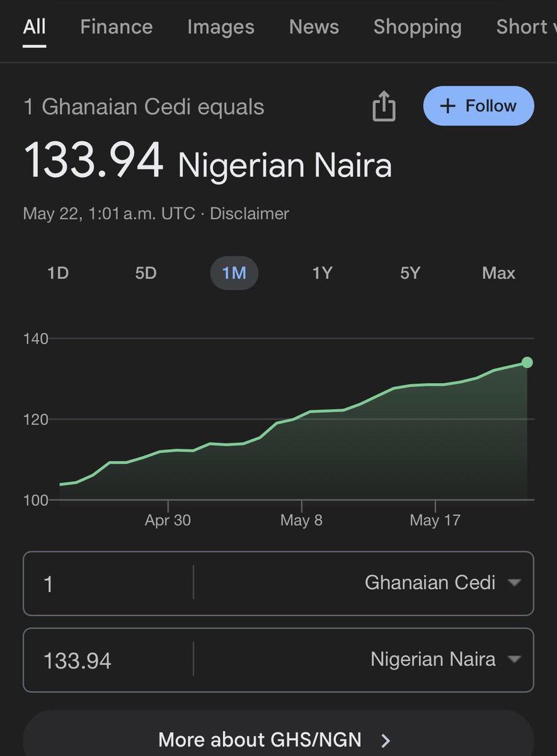Screen dimensions: 557x756
Task: Select the 5D time range
Action: pos(146,273)
